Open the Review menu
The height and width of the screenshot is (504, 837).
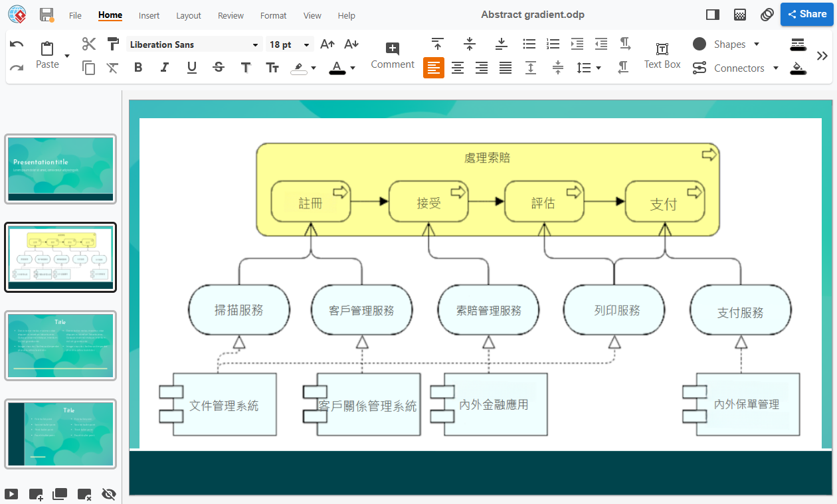(x=230, y=15)
